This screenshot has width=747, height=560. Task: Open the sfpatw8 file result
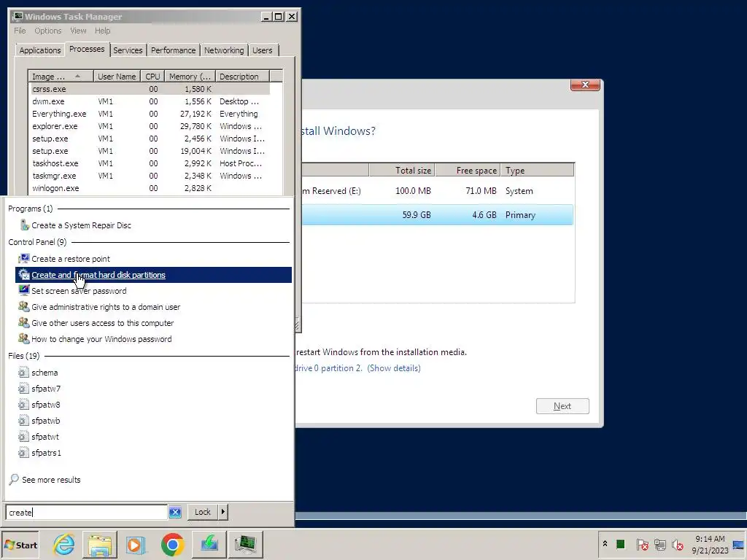coord(46,405)
